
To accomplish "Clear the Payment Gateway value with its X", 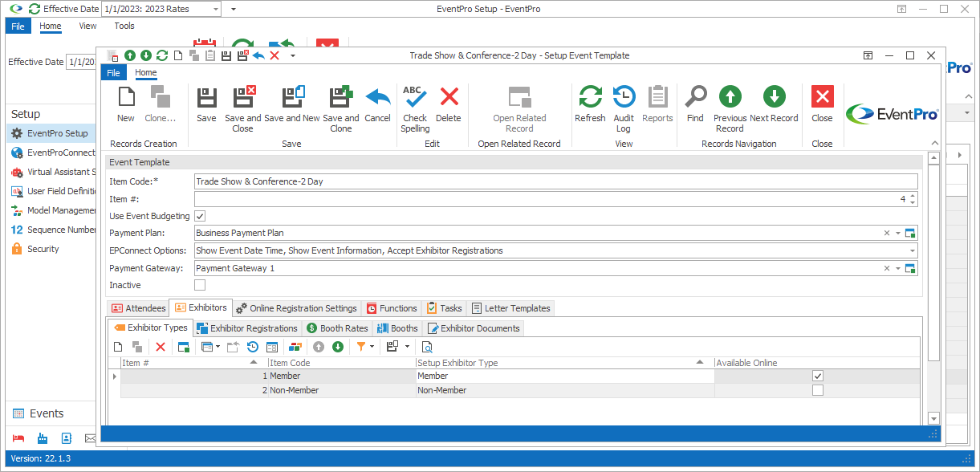I will point(887,268).
